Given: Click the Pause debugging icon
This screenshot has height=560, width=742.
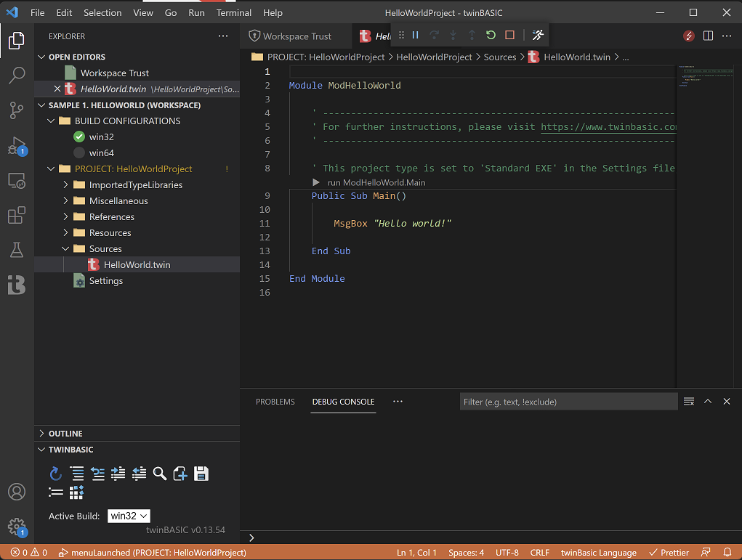Looking at the screenshot, I should (x=416, y=34).
